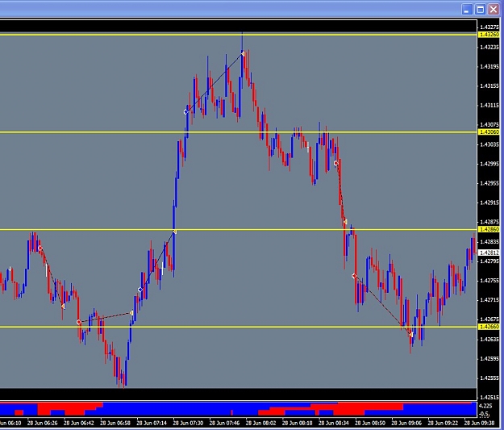Click the 1.43275 price scale label

[489, 27]
